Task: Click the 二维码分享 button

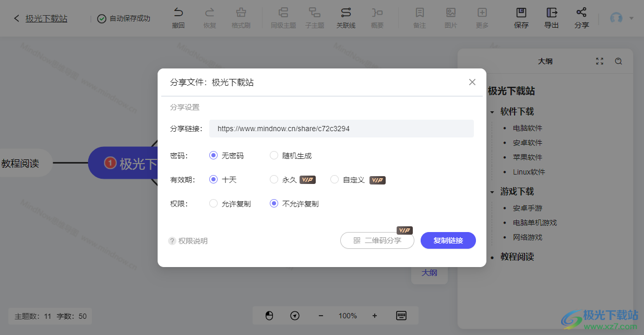Action: coord(377,240)
